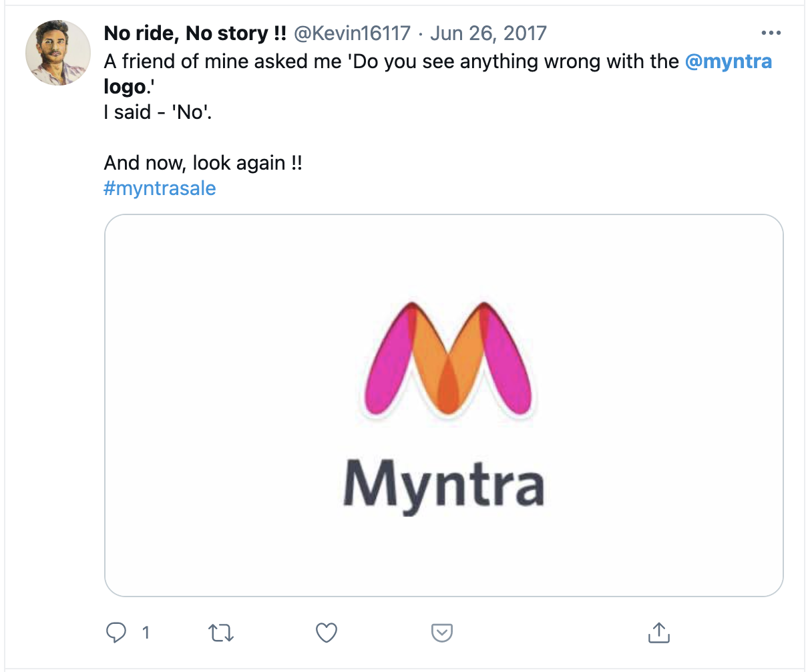This screenshot has height=672, width=812.
Task: Open the three-dot more options menu
Action: (x=771, y=33)
